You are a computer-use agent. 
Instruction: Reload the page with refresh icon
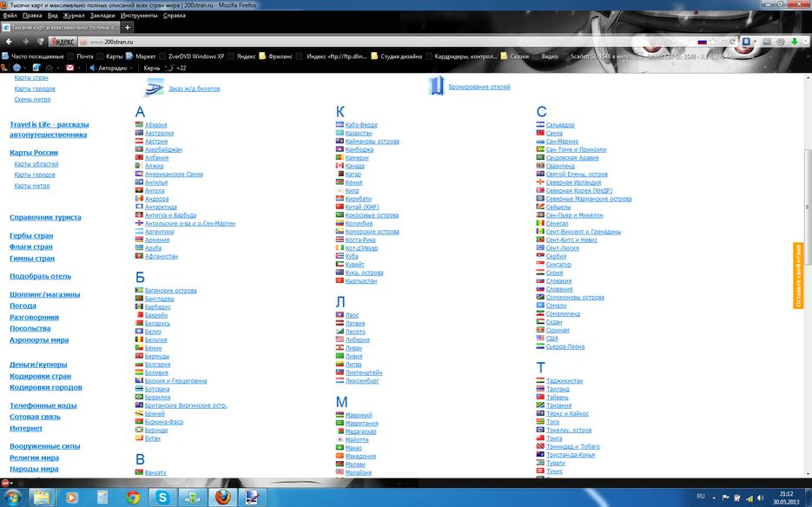tap(733, 42)
